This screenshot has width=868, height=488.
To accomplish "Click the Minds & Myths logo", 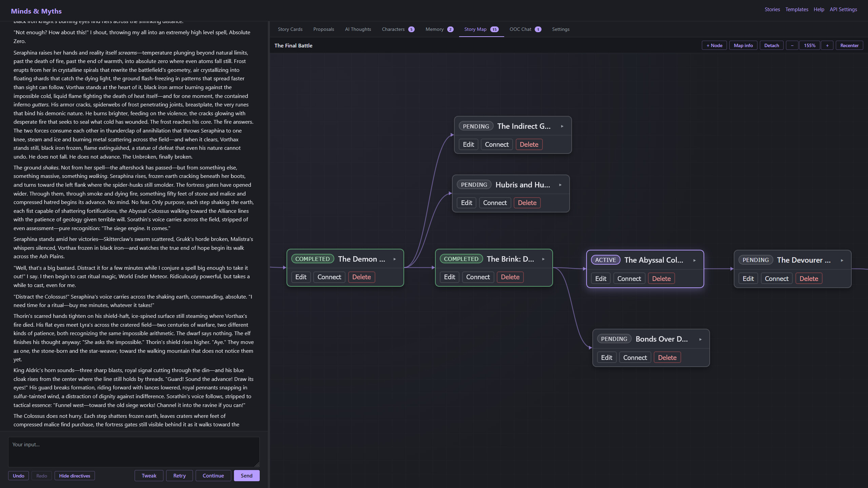I will [36, 11].
